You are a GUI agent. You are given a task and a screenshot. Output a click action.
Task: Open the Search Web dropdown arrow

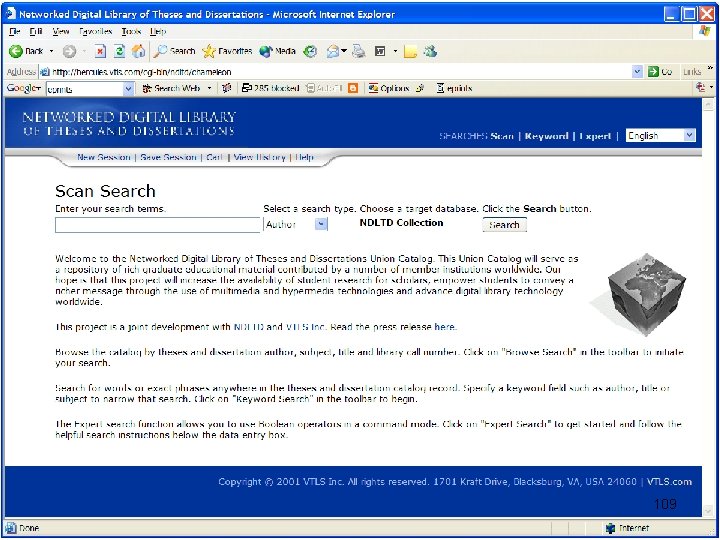(209, 88)
